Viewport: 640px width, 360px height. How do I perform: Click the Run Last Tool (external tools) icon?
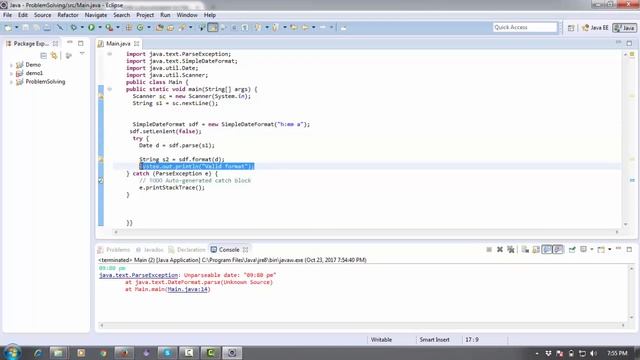tap(109, 28)
